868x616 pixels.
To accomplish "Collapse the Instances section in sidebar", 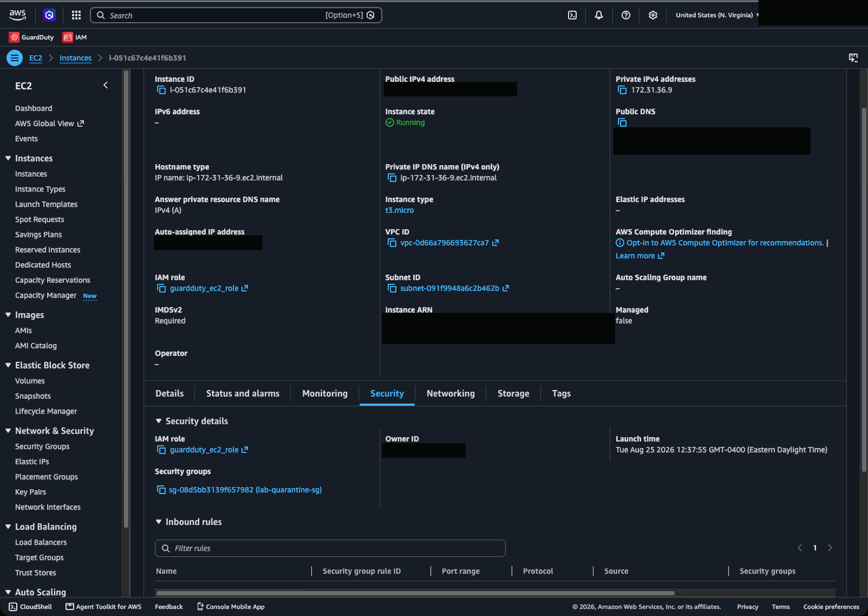I will tap(8, 158).
